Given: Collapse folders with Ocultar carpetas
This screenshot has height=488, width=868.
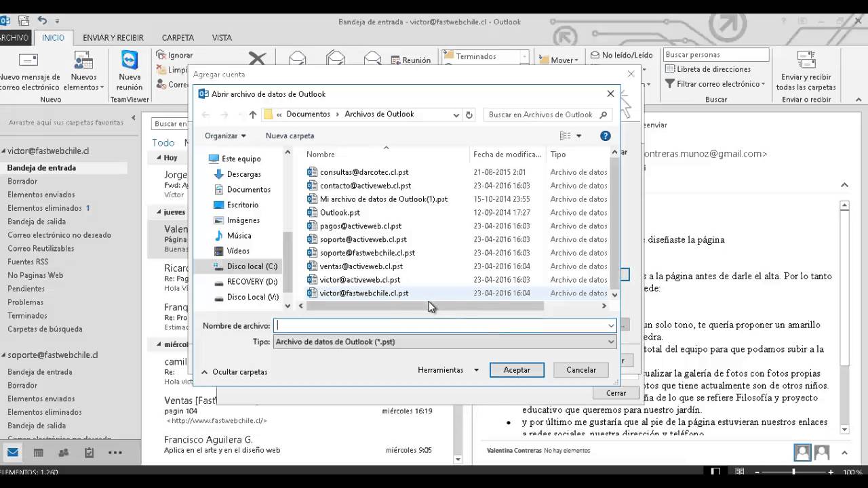Looking at the screenshot, I should [234, 372].
